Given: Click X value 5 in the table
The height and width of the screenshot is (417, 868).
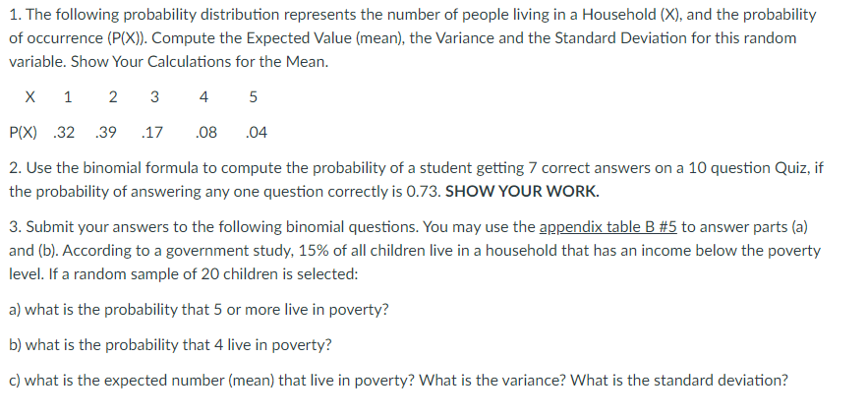Looking at the screenshot, I should [x=253, y=97].
